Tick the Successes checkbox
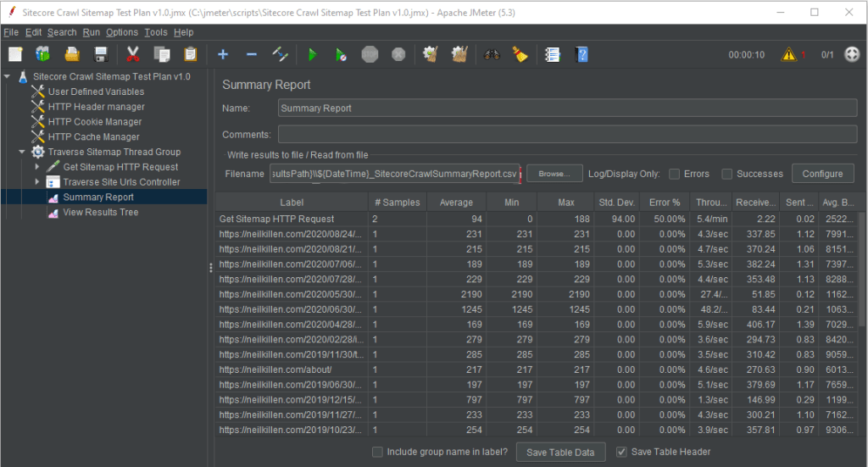 (x=727, y=174)
